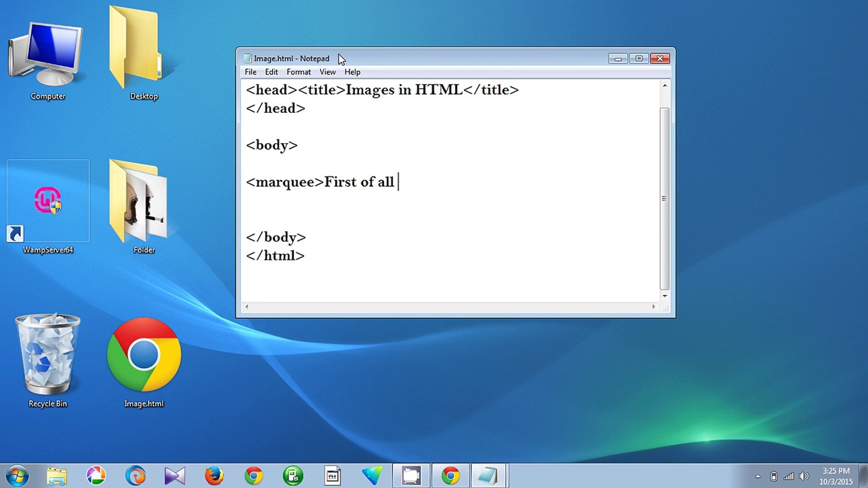Launch Firefox from the taskbar
Screen dimensions: 868x488
click(x=214, y=476)
